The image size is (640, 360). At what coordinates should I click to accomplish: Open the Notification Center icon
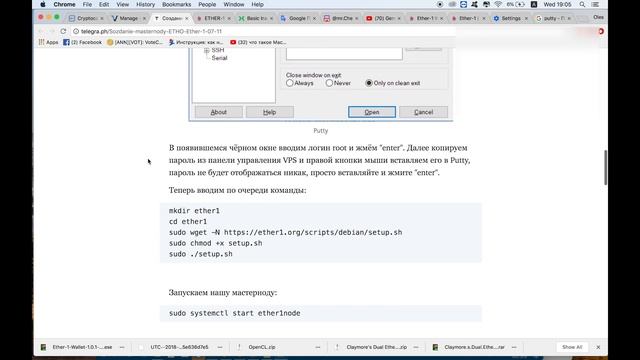pos(596,4)
